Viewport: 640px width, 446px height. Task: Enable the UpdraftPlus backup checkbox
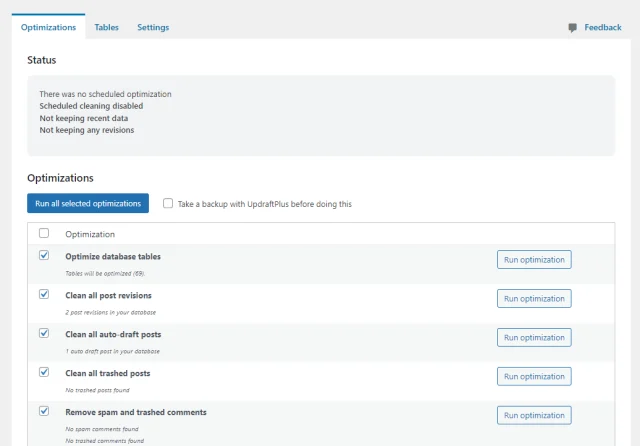pos(168,203)
